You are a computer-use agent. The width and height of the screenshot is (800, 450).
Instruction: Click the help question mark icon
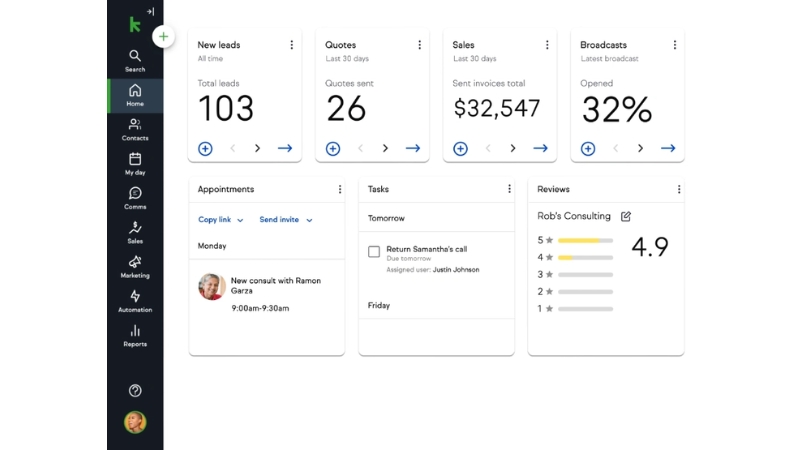tap(135, 391)
